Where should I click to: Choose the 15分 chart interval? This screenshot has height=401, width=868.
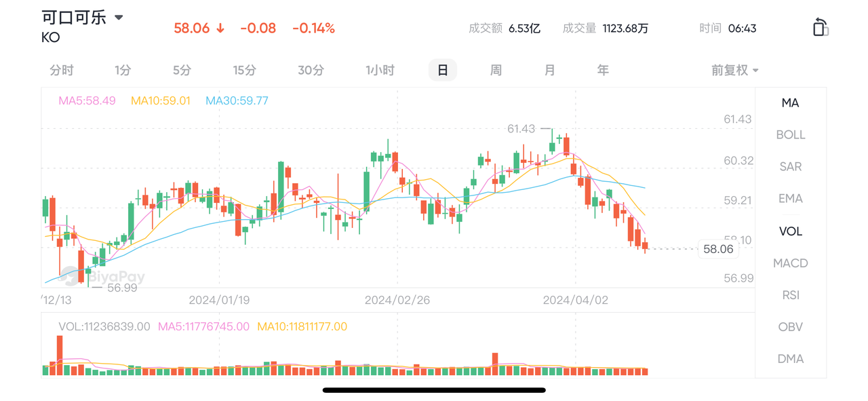[x=244, y=70]
